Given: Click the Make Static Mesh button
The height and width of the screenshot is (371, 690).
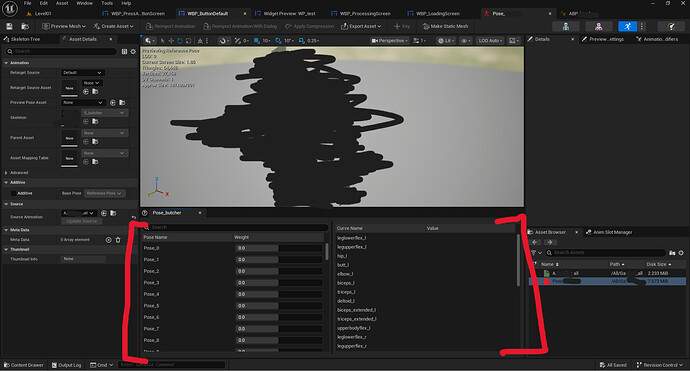Looking at the screenshot, I should [x=445, y=26].
